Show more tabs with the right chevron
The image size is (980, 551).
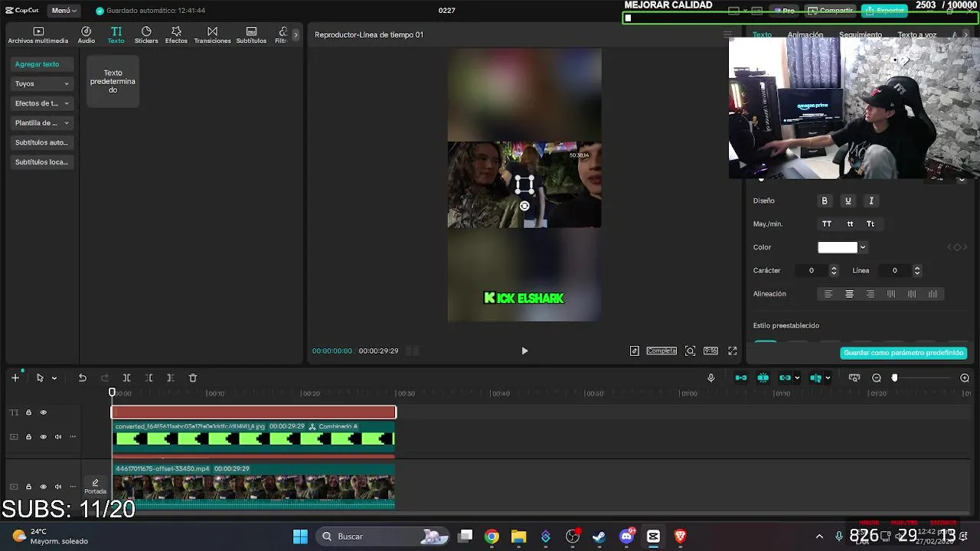[296, 35]
